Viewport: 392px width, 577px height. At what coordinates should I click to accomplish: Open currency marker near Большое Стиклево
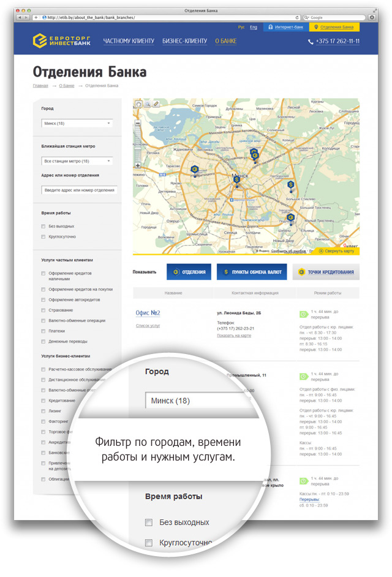click(291, 186)
